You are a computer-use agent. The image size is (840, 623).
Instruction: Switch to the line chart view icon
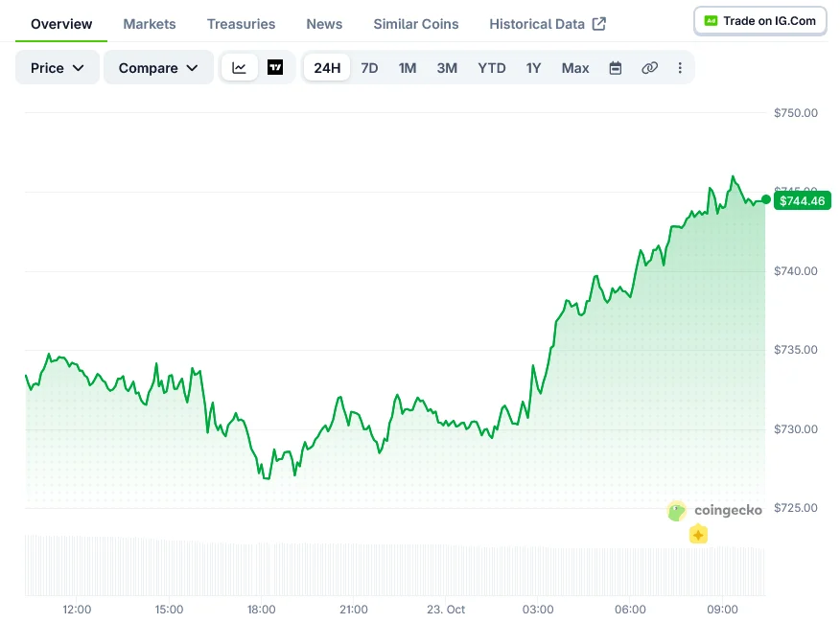tap(239, 68)
